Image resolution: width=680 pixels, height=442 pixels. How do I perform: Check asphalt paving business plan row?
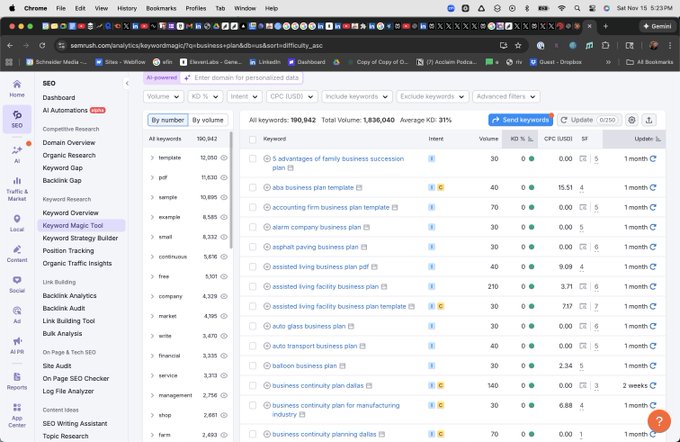(252, 247)
